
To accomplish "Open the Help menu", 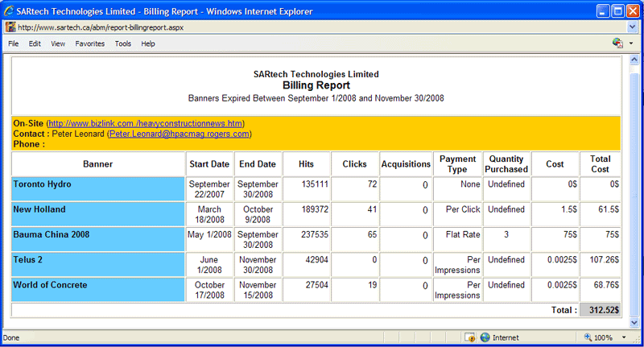I will [148, 43].
